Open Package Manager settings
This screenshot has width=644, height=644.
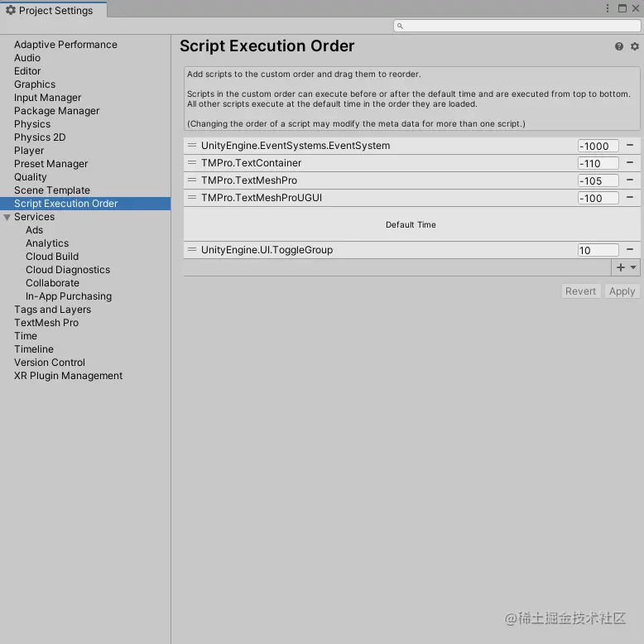coord(56,110)
